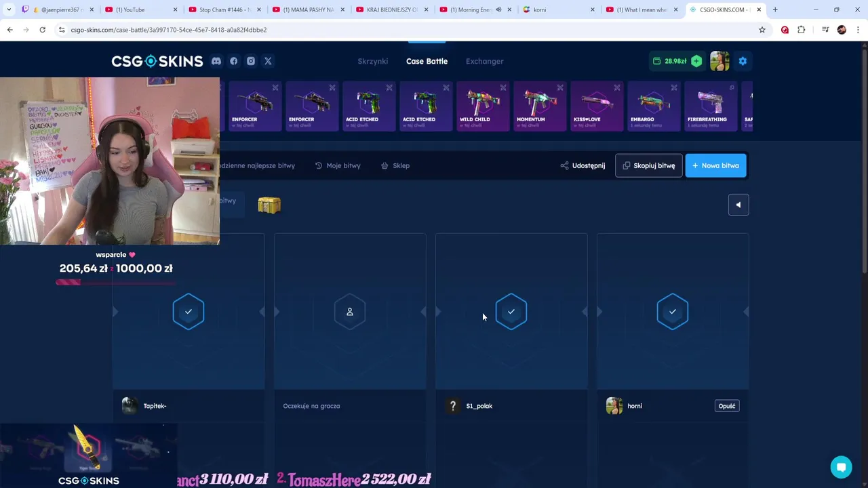Open the X (Twitter) icon in header
868x488 pixels.
[268, 61]
